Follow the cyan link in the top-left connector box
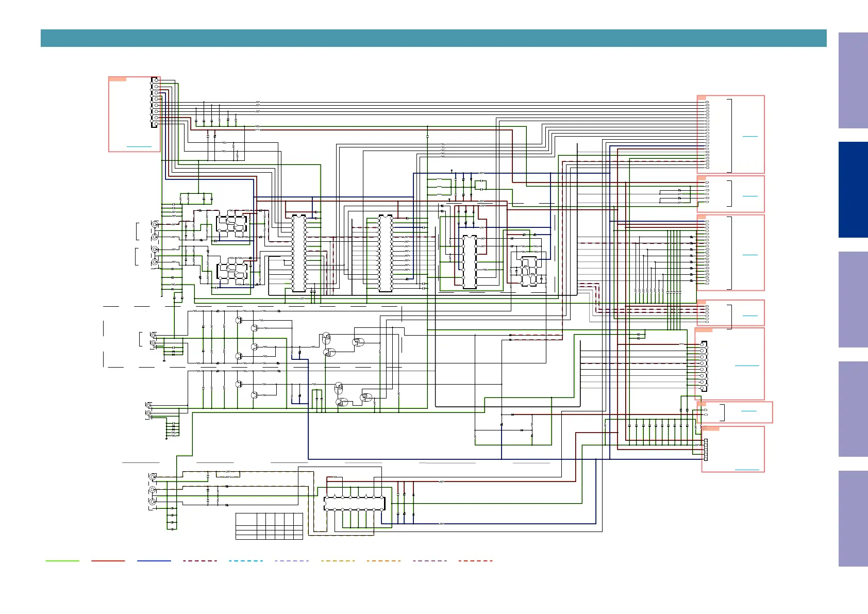 139,147
